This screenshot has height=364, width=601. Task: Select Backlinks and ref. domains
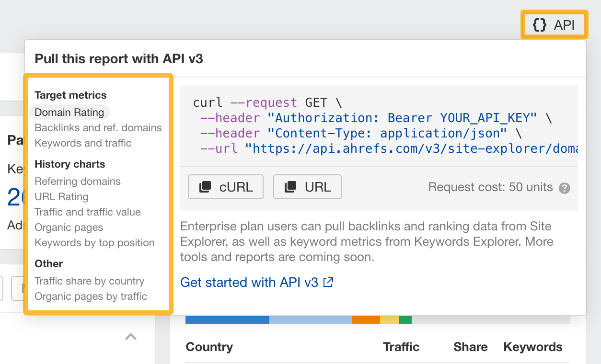tap(98, 128)
